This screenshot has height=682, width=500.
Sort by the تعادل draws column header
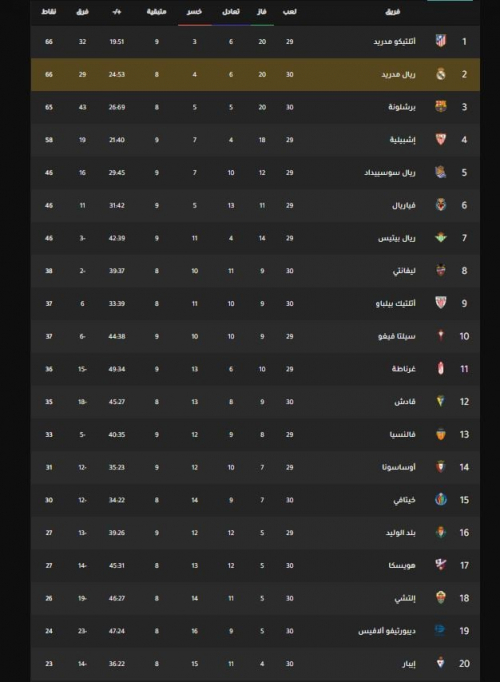[x=231, y=12]
